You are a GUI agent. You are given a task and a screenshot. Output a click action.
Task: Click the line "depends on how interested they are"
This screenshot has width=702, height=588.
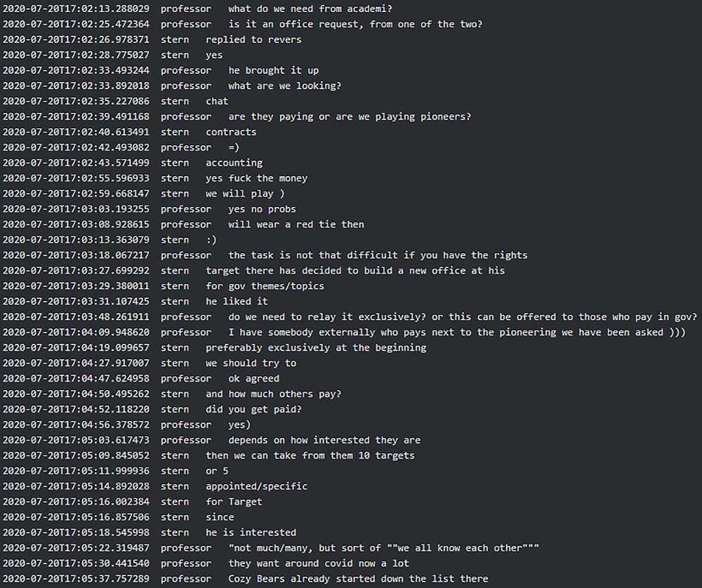coord(324,440)
